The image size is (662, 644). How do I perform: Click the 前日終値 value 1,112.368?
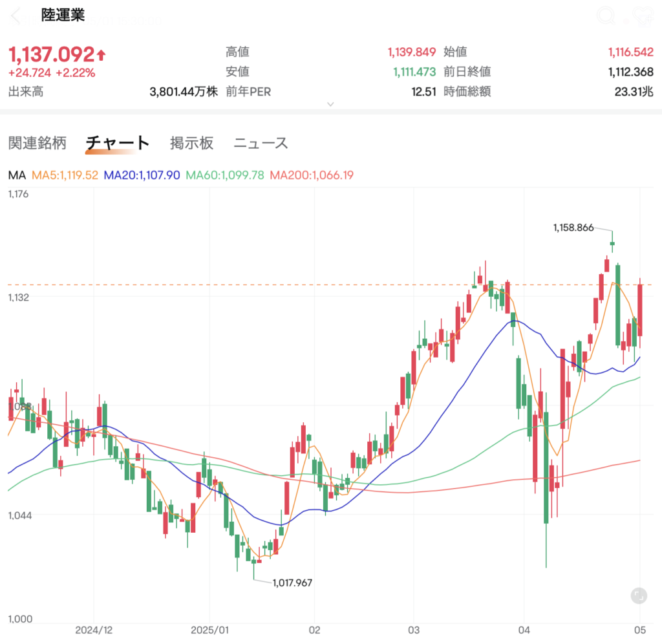[x=631, y=72]
